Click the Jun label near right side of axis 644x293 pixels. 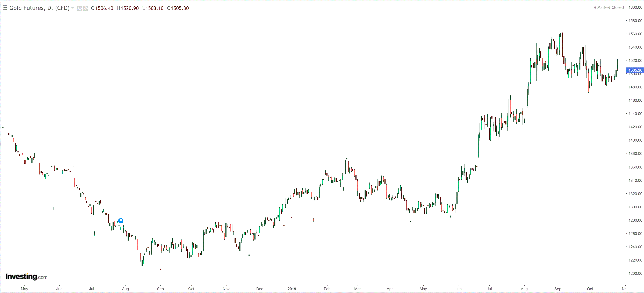(458, 289)
